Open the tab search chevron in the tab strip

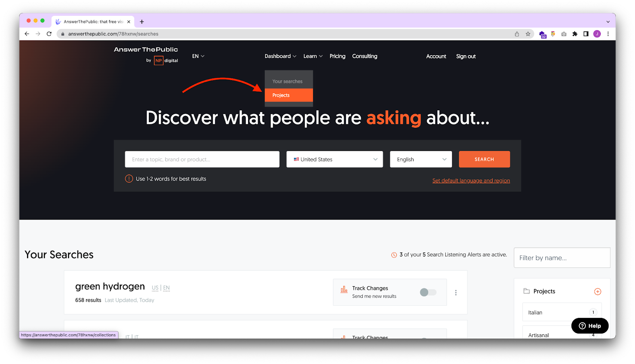608,22
